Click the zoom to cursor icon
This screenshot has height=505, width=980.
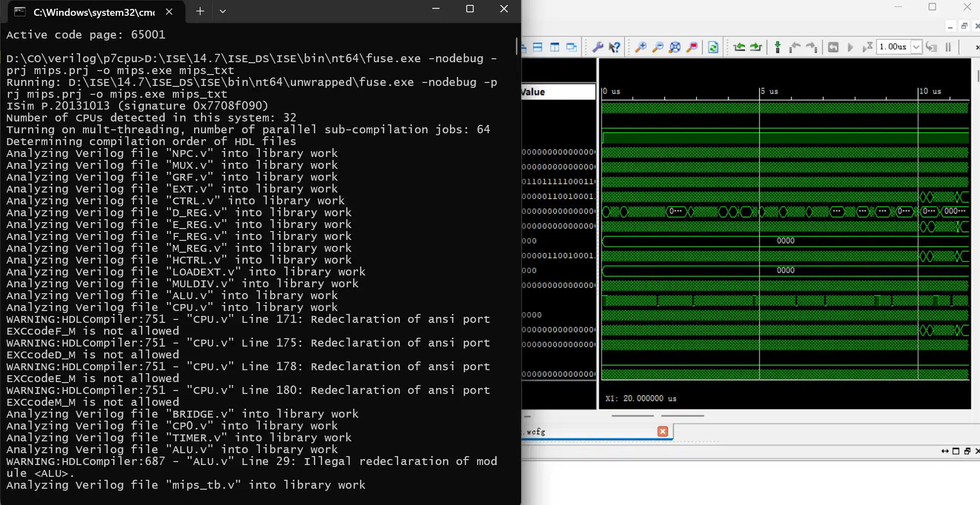tap(692, 47)
